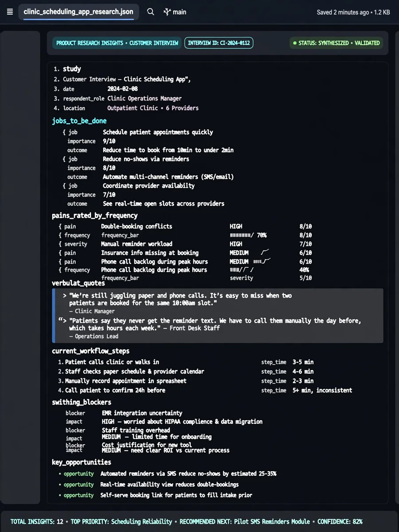Select 'EMR integration uncertainty' blocker
399x532 pixels.
click(x=142, y=413)
